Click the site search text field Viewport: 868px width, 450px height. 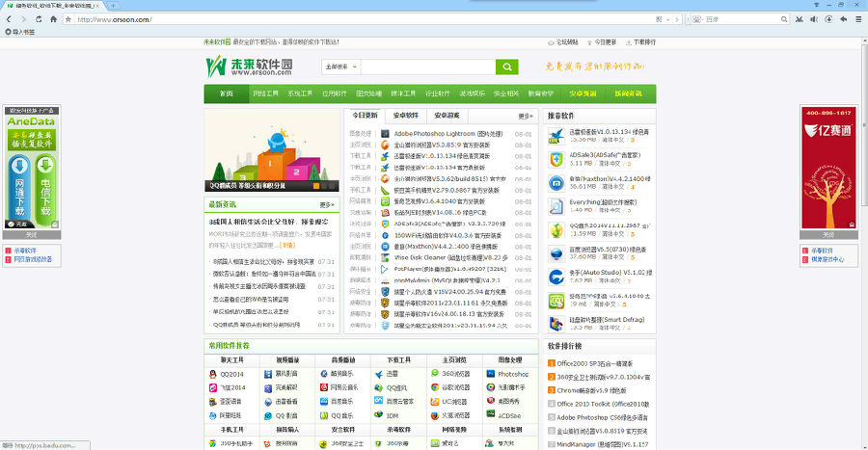tap(428, 66)
